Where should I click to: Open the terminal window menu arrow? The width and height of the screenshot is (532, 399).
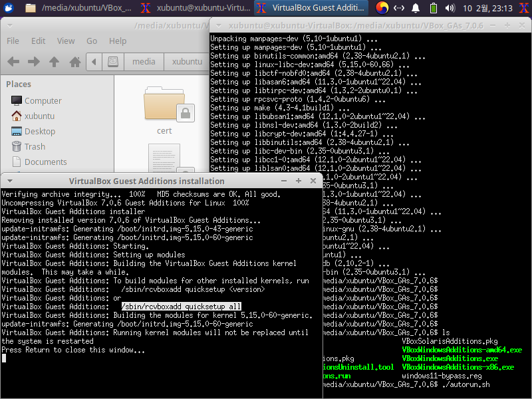(219, 25)
